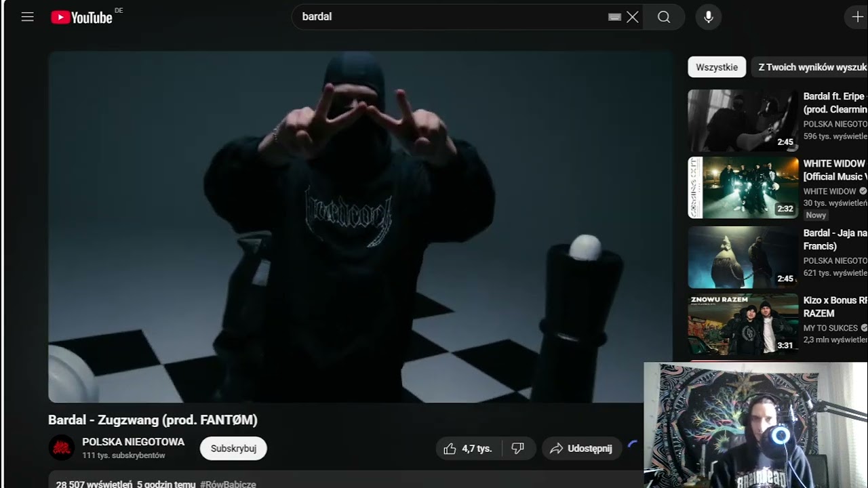868x488 pixels.
Task: Open POLSKA NIEGOTOWA channel avatar
Action: click(61, 447)
